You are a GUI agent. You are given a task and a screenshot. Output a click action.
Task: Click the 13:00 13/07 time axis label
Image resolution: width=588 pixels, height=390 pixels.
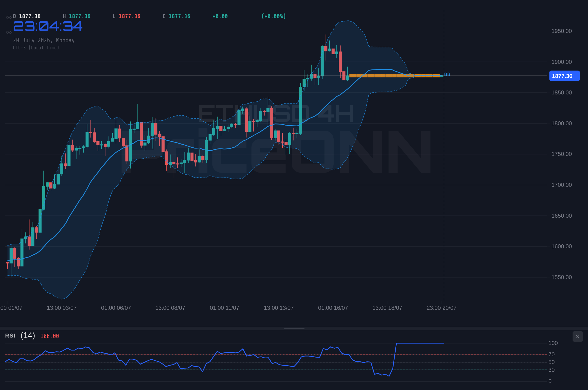click(x=279, y=308)
